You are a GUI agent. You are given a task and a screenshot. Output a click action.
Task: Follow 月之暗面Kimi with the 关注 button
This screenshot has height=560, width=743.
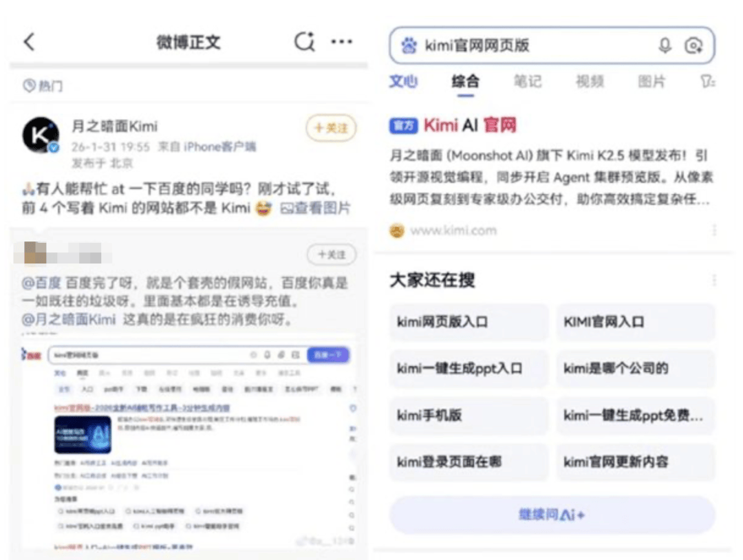pos(331,128)
